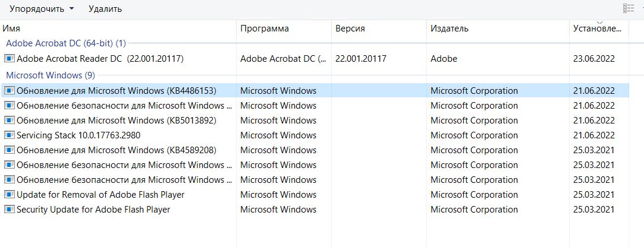Viewport: 644px width, 247px height.
Task: Click the Версия column header
Action: click(378, 28)
